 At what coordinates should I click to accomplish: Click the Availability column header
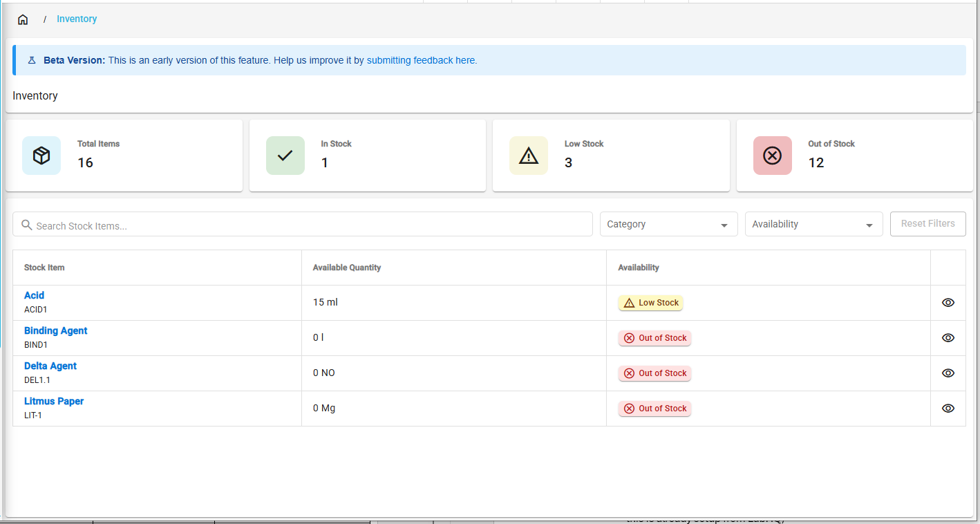(639, 268)
